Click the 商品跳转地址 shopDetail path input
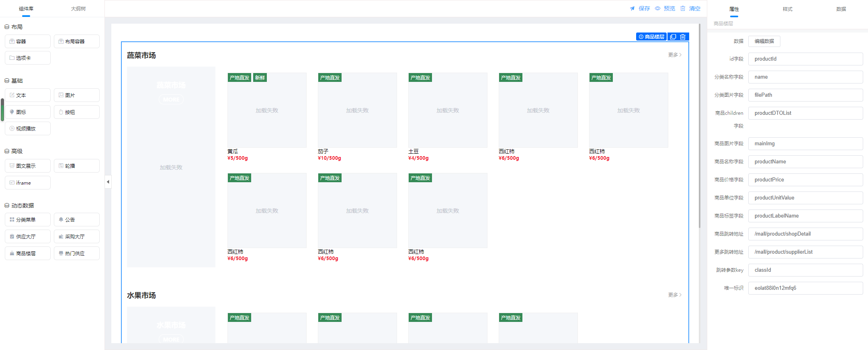Screen dimensions: 868x350 pyautogui.click(x=805, y=234)
